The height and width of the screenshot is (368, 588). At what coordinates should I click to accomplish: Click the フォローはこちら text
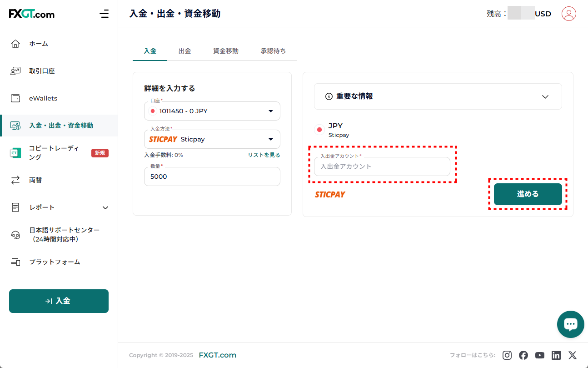pyautogui.click(x=473, y=355)
